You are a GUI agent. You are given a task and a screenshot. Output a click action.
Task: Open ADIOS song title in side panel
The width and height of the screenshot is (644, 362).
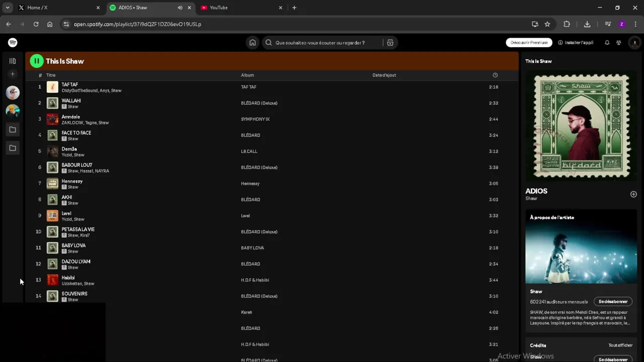pos(536,191)
